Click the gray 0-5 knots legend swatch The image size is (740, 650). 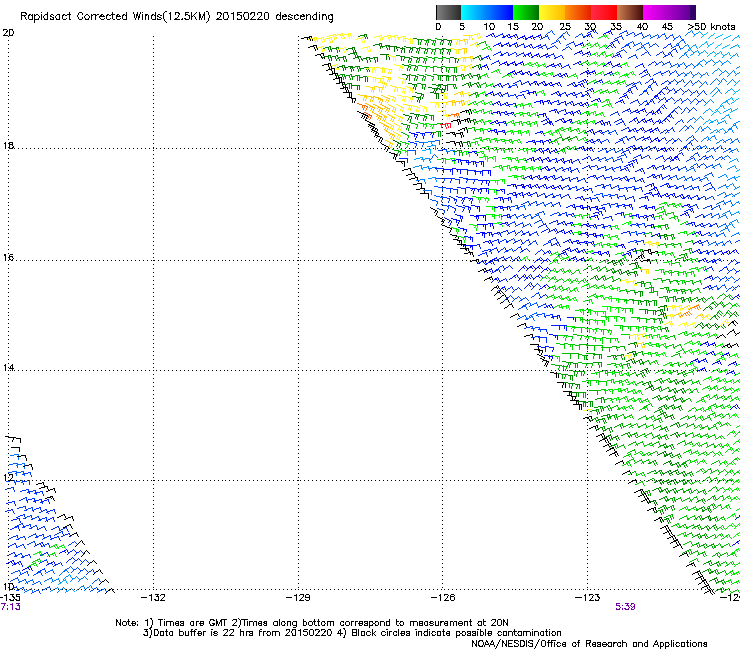[x=448, y=12]
